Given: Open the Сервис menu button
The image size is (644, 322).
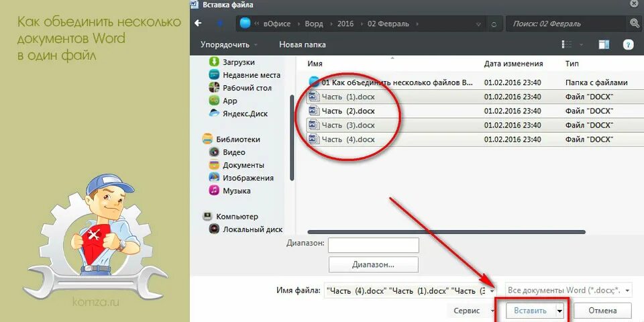Looking at the screenshot, I should [471, 311].
